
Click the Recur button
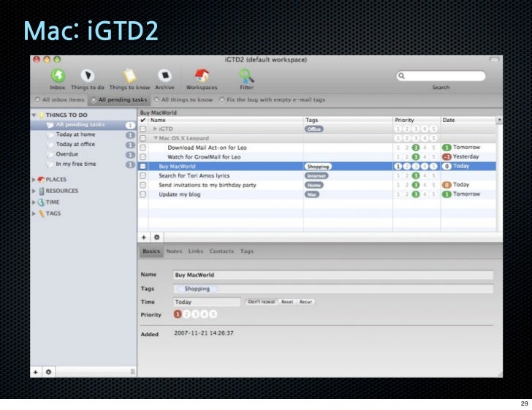305,302
